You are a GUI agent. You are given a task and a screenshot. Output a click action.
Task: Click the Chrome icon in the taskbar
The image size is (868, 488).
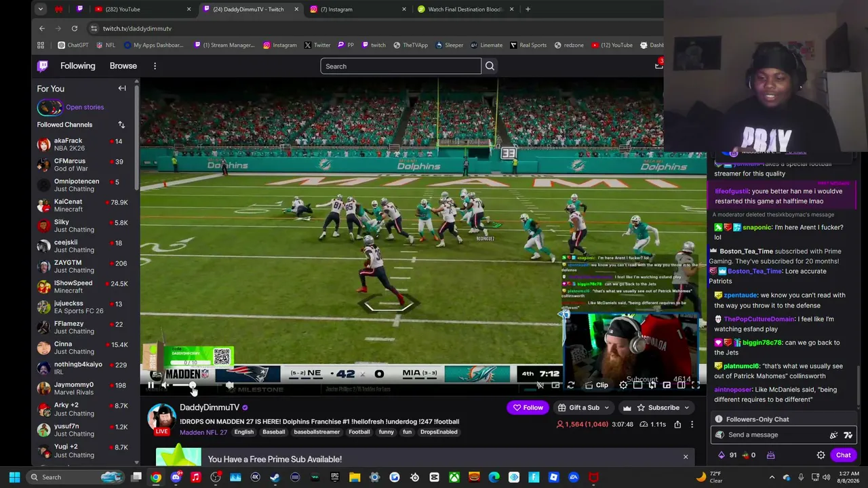tap(156, 477)
